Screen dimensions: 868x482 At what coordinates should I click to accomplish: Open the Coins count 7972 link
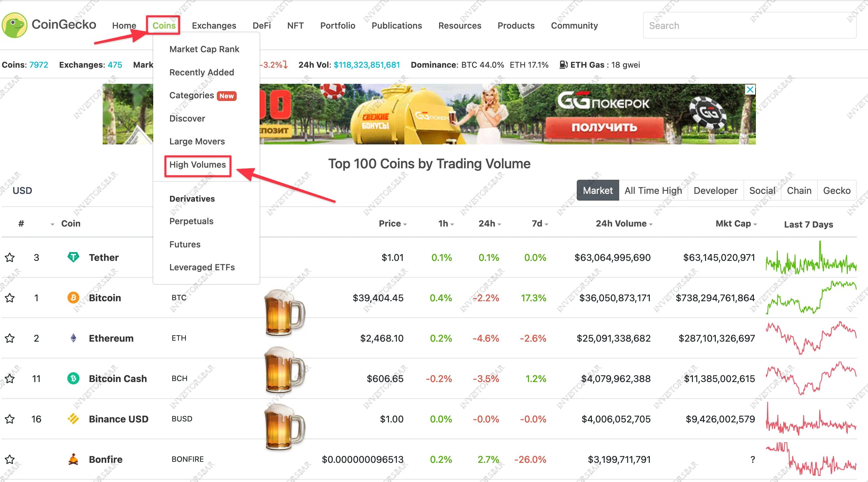click(38, 65)
